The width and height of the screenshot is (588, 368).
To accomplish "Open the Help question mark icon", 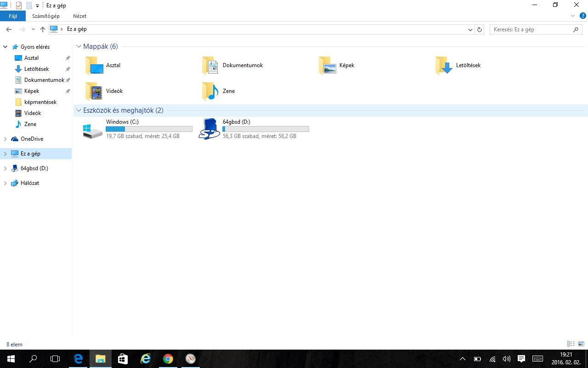I will (x=582, y=16).
